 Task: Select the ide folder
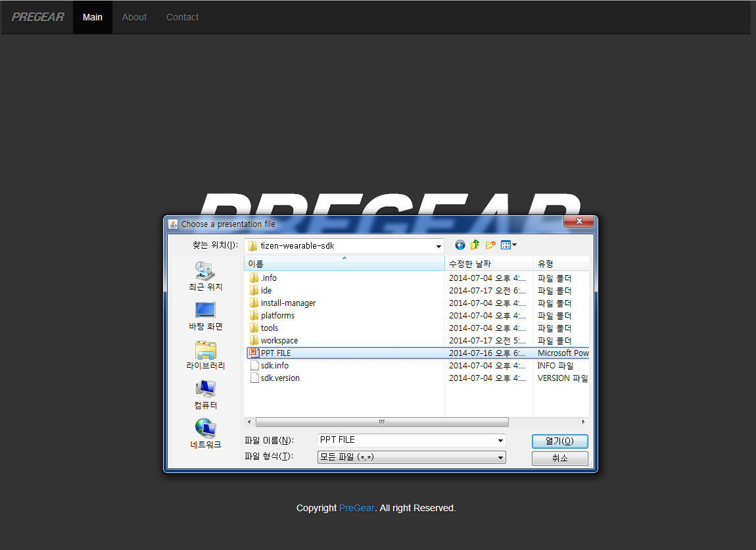click(x=261, y=290)
